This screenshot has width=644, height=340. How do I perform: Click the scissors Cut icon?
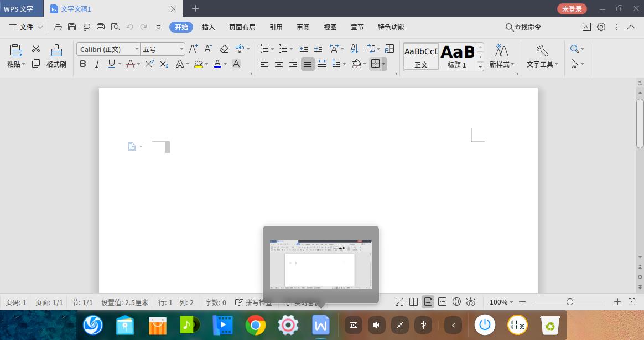(x=36, y=49)
